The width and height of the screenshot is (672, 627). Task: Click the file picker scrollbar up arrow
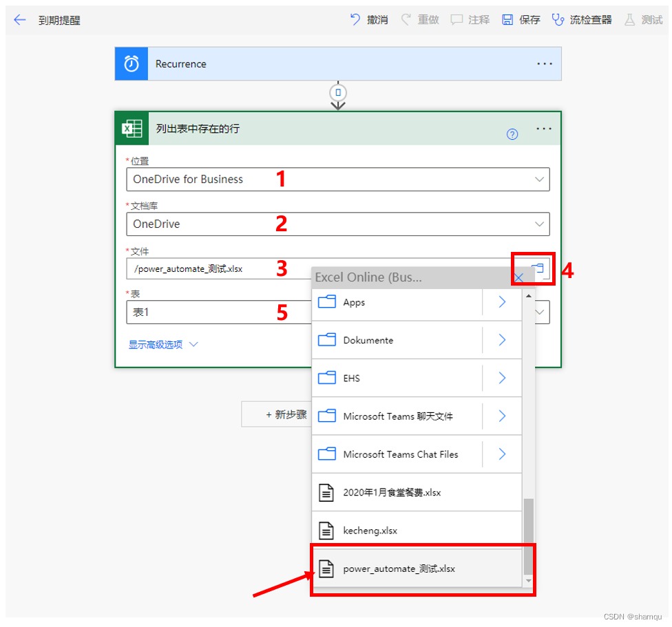[x=528, y=296]
